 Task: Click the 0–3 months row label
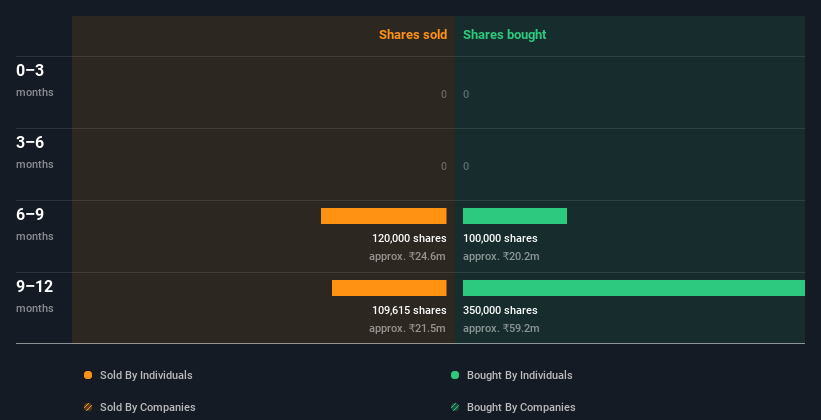35,80
